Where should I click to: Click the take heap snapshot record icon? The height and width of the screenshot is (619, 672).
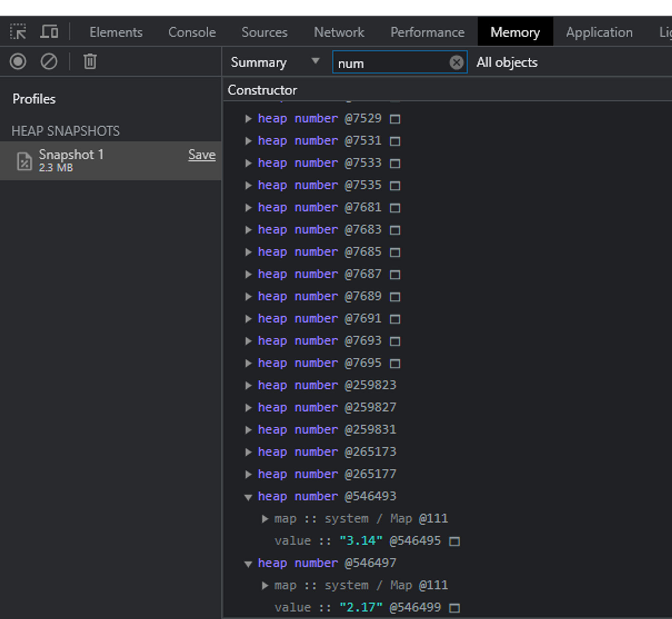click(18, 62)
